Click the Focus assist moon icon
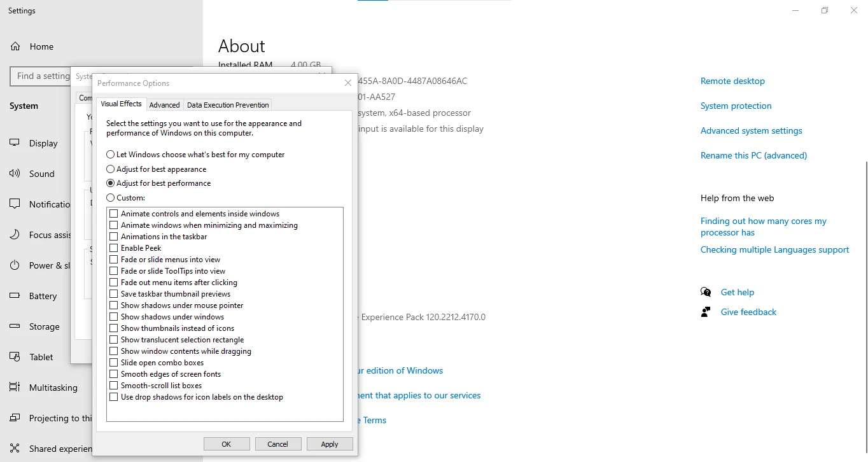 15,235
